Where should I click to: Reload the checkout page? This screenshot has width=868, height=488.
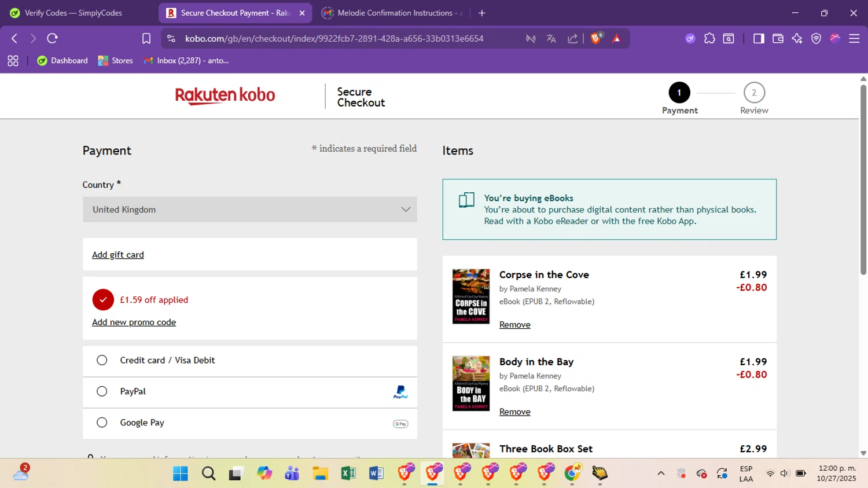[x=52, y=39]
